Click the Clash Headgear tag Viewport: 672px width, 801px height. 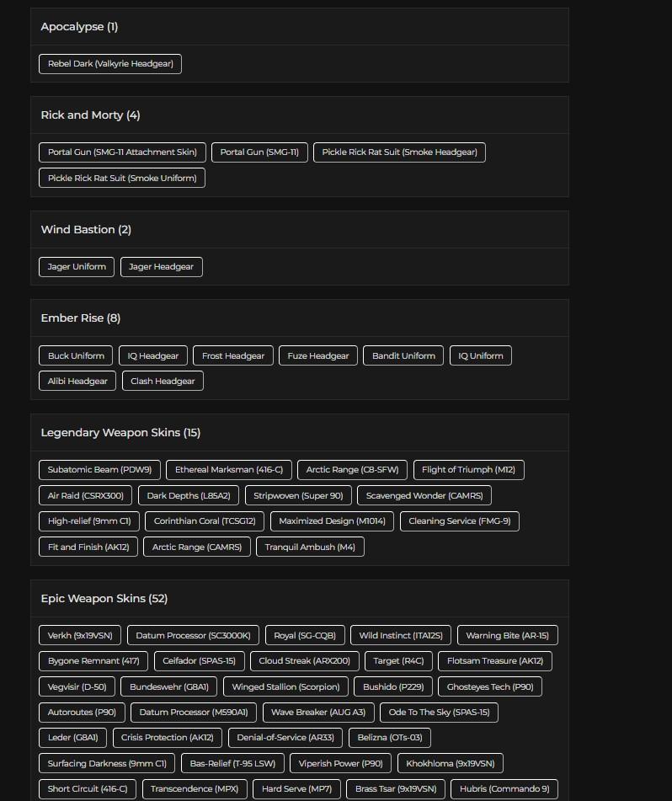(x=163, y=381)
